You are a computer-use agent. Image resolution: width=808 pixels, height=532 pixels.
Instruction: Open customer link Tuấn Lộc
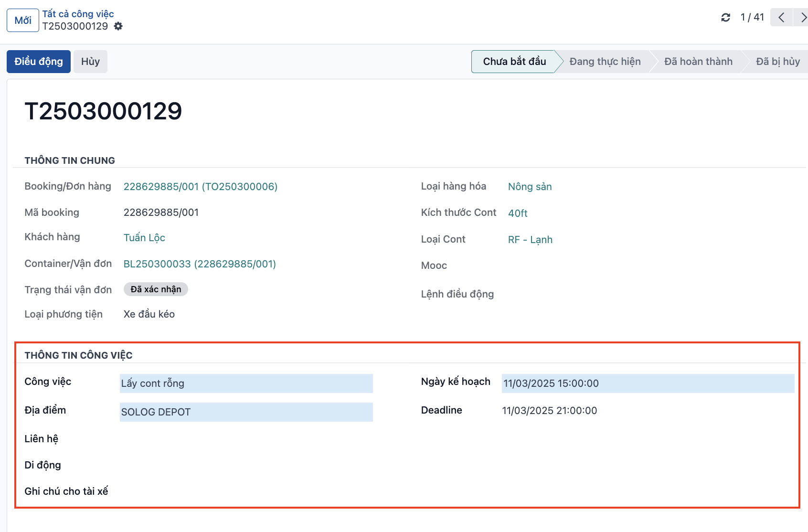tap(144, 238)
